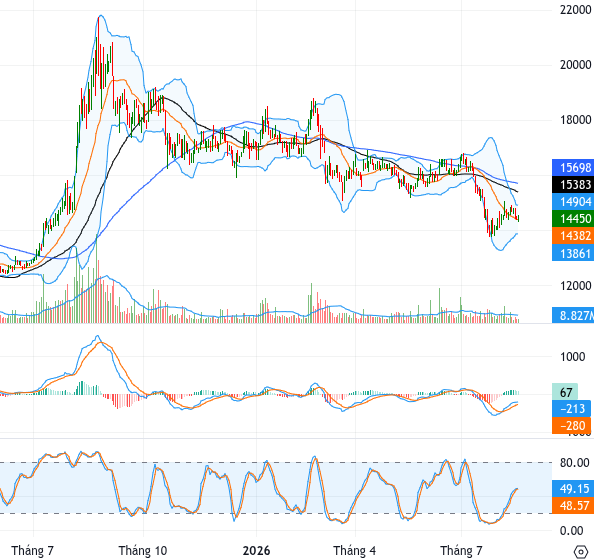Viewport: 594px width, 559px height.
Task: Click the Tháng 10 time axis label
Action: pyautogui.click(x=143, y=550)
